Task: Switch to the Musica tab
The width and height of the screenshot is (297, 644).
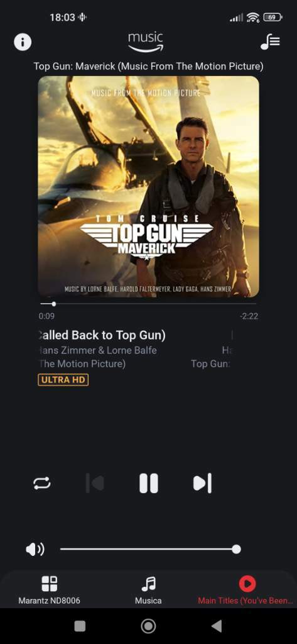Action: (x=148, y=590)
